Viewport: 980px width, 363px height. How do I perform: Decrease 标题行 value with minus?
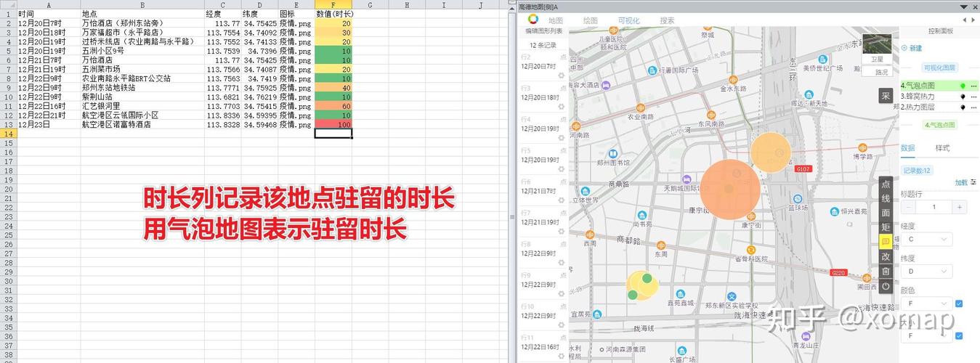click(x=908, y=207)
